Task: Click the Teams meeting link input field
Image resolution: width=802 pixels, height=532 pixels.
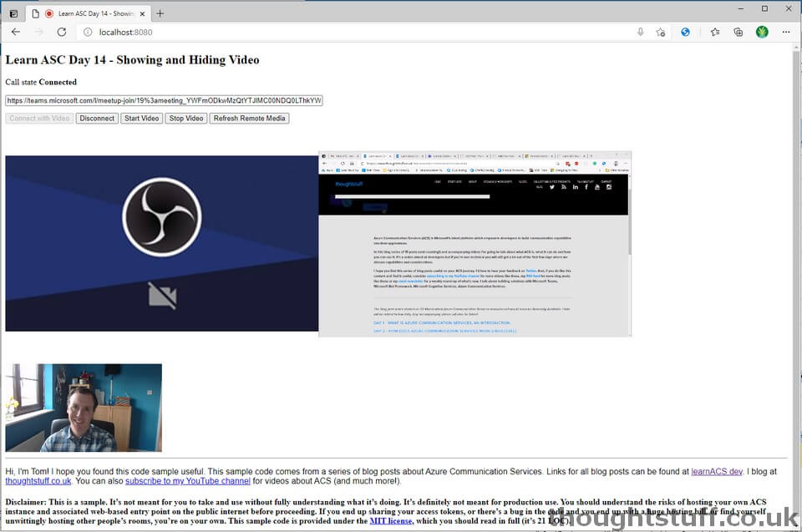Action: click(164, 100)
